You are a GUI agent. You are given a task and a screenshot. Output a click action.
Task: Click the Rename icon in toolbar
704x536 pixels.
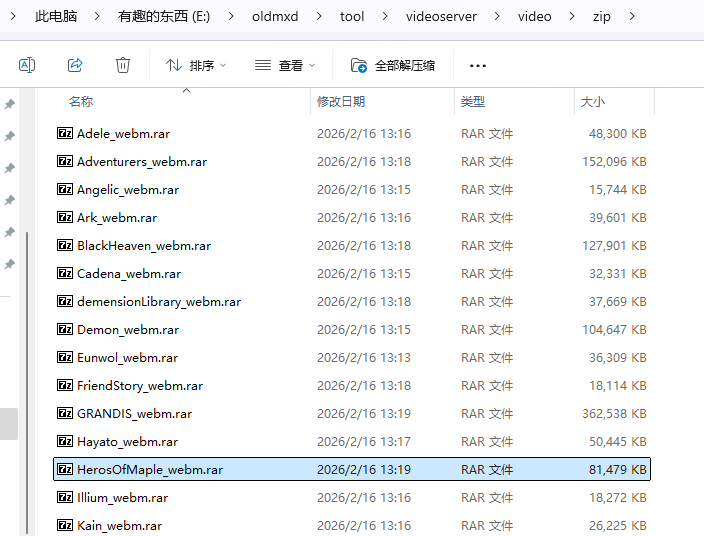tap(27, 65)
